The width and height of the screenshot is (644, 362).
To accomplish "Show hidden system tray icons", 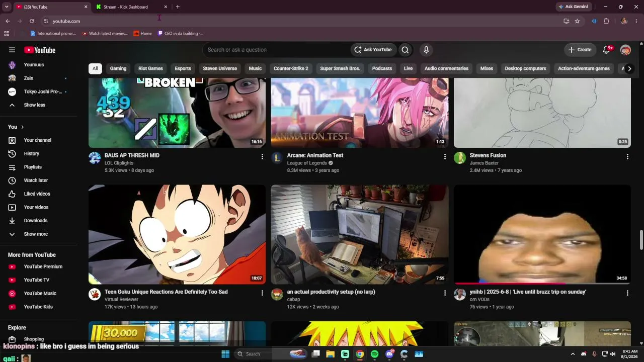I will point(573,354).
